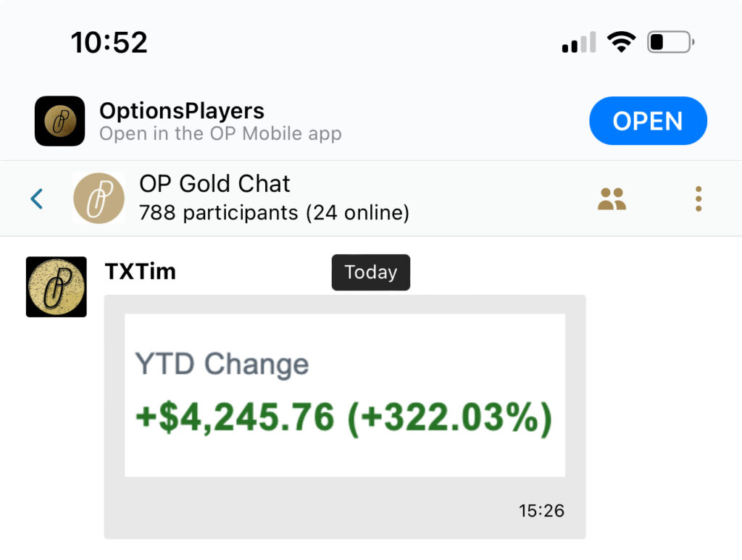Click the Today date badge
The width and height of the screenshot is (742, 560).
(370, 272)
